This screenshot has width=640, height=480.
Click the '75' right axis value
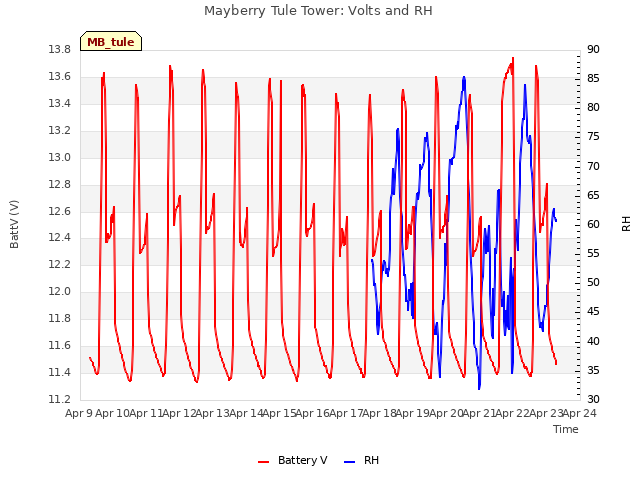(593, 137)
